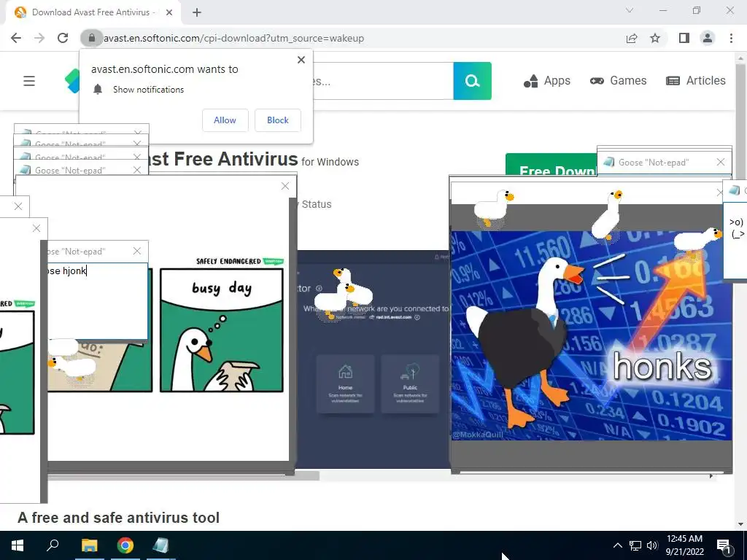The image size is (747, 560).
Task: Click the goose sitting on honks window's top-left corner
Action: coord(494,208)
